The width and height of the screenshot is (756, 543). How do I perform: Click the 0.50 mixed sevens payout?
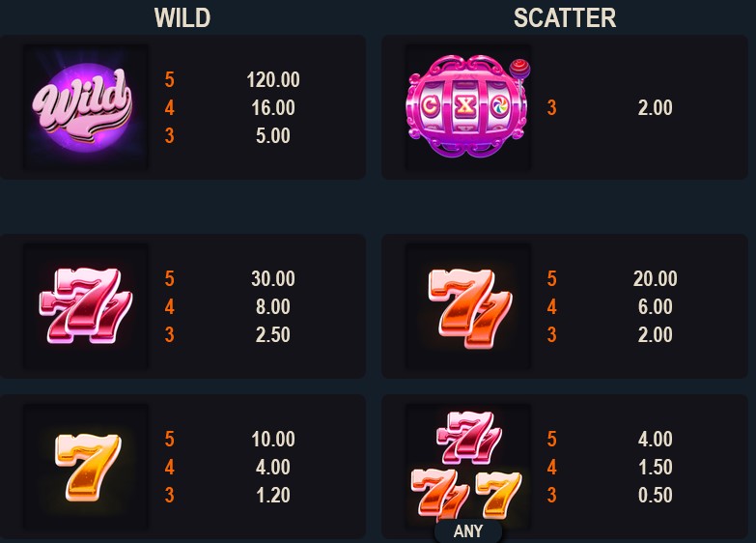click(x=655, y=496)
